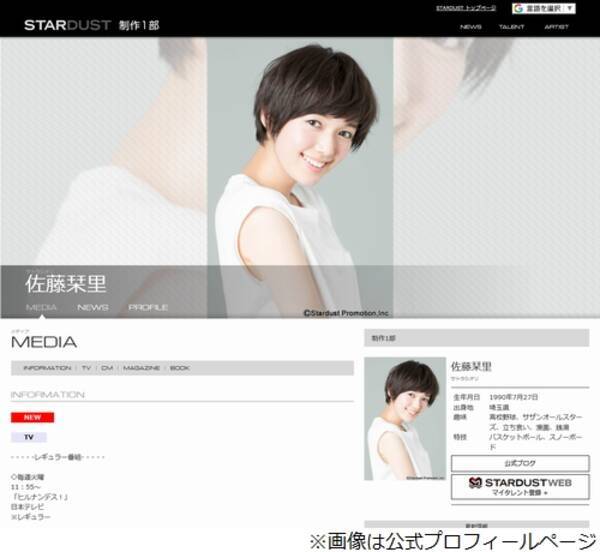Click the INFORMATION section heading
This screenshot has height=552, width=600.
[48, 395]
